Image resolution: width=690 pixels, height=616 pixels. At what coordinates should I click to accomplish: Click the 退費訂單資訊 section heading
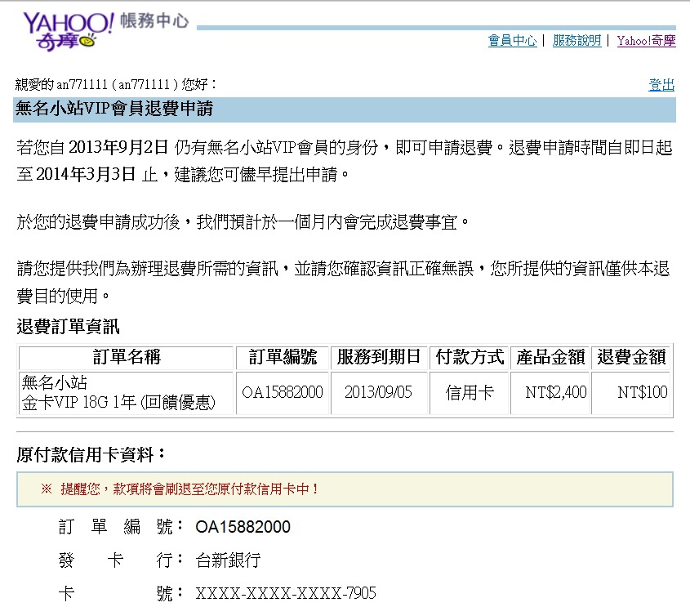point(68,327)
